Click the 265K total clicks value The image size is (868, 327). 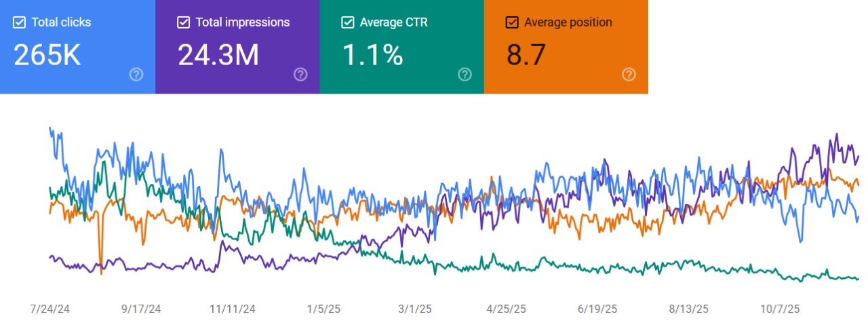(47, 55)
